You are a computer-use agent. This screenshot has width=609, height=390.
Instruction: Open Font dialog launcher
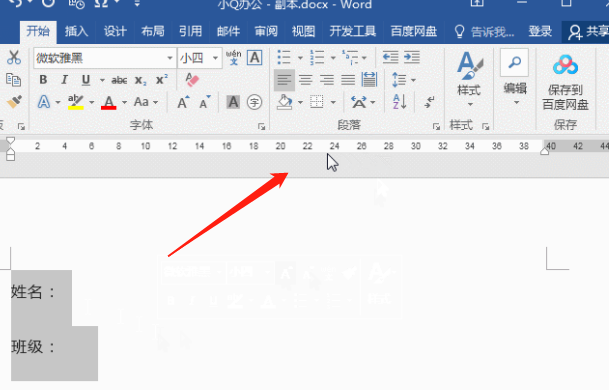(x=261, y=126)
